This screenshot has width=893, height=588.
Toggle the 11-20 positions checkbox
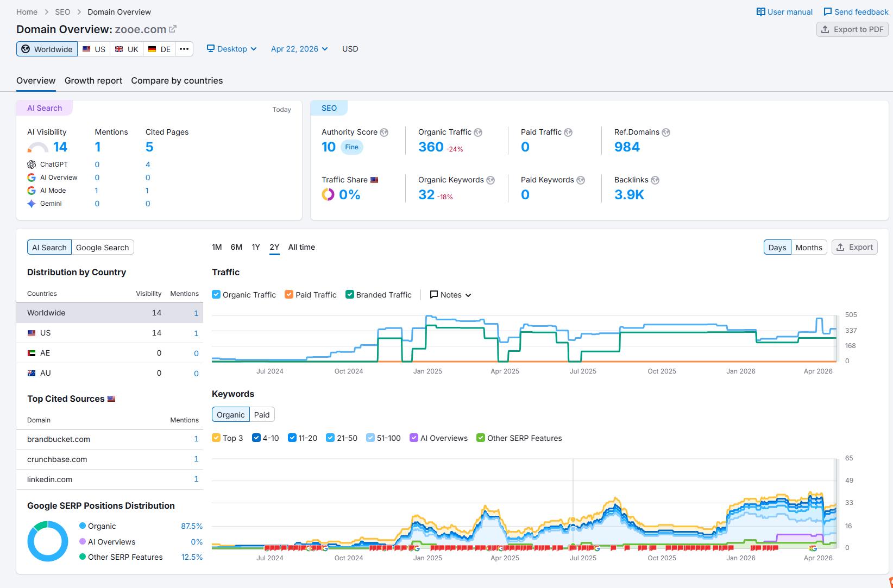click(x=292, y=438)
